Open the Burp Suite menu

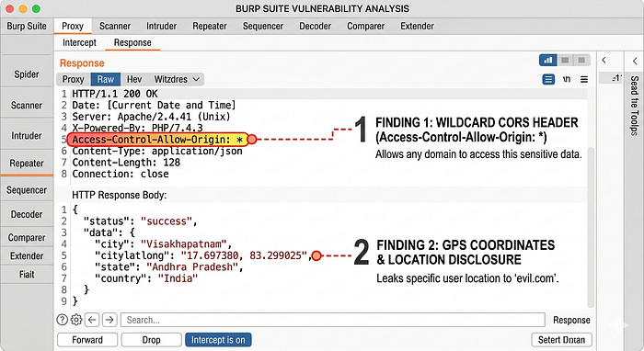click(x=27, y=26)
